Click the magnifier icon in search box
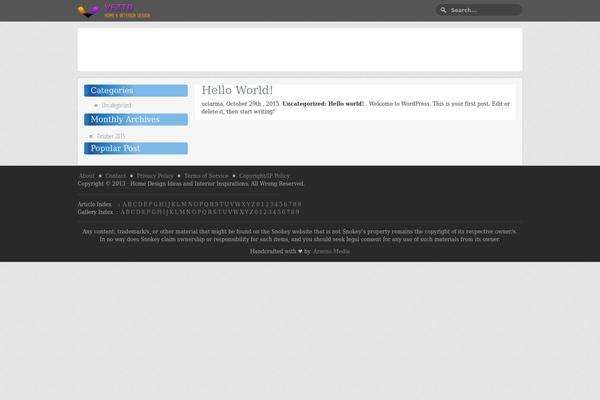The width and height of the screenshot is (600, 400). coord(443,10)
